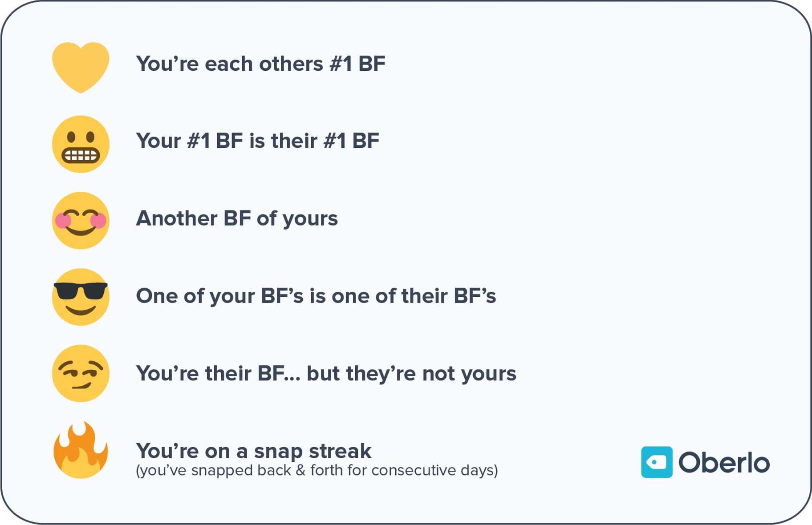Select the "You're each others #1 BF" label
The height and width of the screenshot is (525, 812).
click(260, 64)
